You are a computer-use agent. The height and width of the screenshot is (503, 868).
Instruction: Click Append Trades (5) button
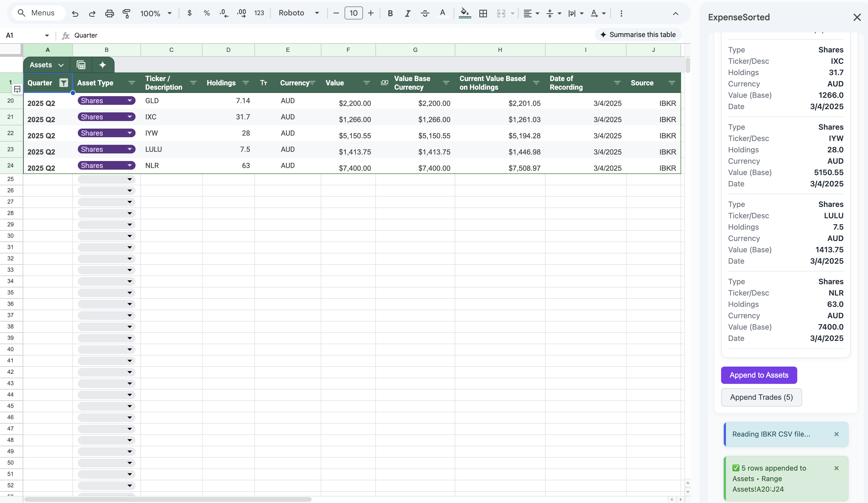click(x=761, y=397)
